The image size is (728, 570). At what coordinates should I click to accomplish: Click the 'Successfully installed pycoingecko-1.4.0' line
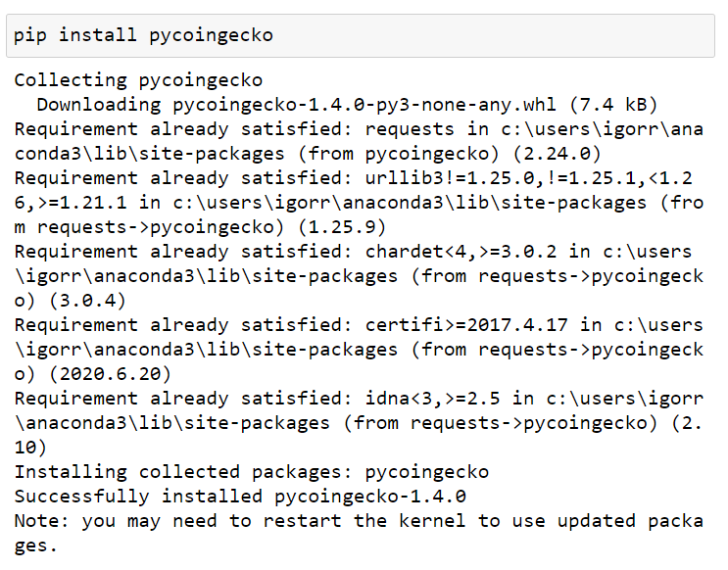point(240,497)
